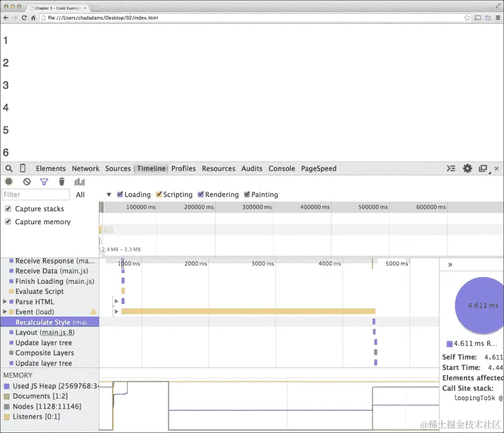Select the Recalculate Style record
The width and height of the screenshot is (504, 433).
[49, 322]
